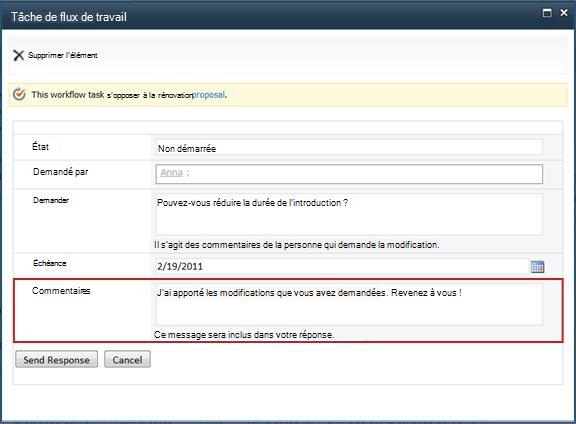Click the État field showing Non démarrée
Image resolution: width=576 pixels, height=424 pixels.
pyautogui.click(x=349, y=148)
